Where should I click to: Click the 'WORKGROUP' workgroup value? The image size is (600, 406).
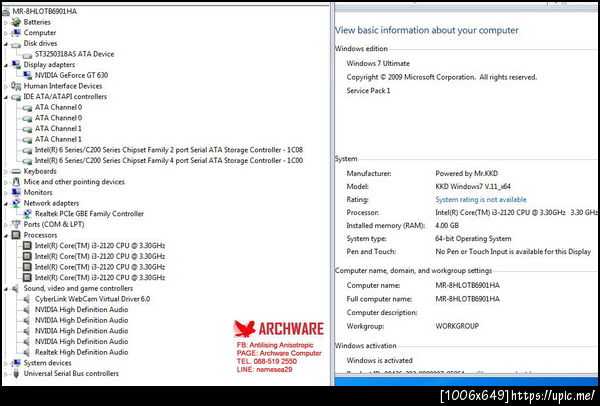(457, 326)
